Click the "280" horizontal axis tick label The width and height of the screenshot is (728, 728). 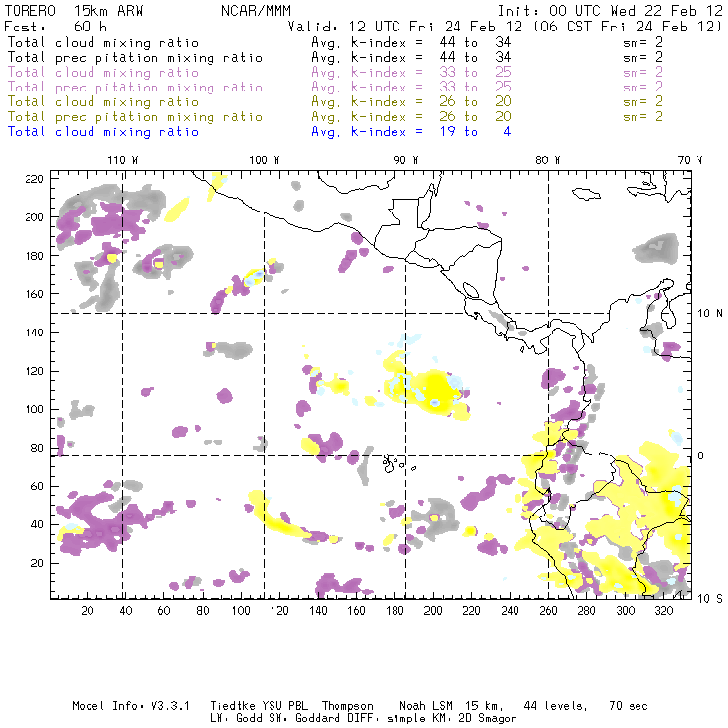pos(587,611)
